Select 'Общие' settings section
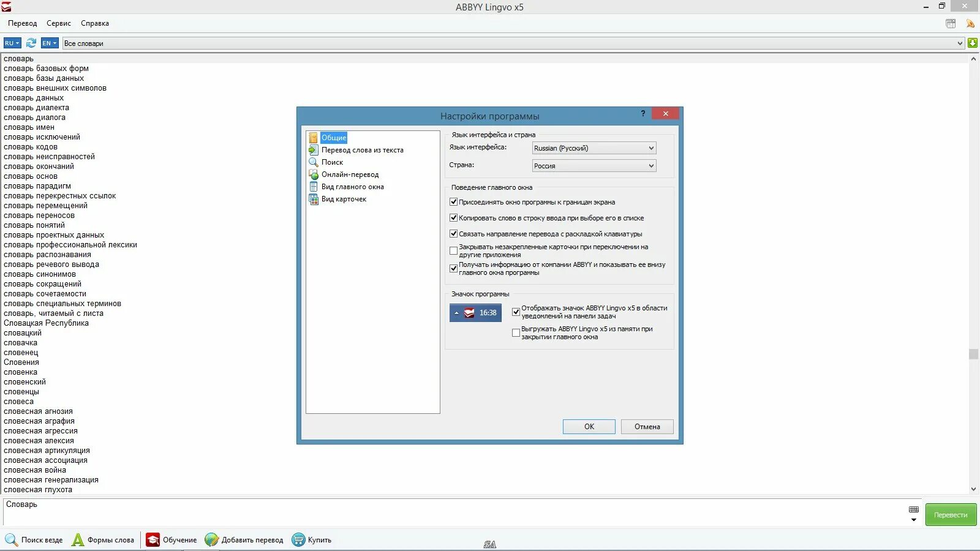The image size is (980, 551). click(334, 138)
